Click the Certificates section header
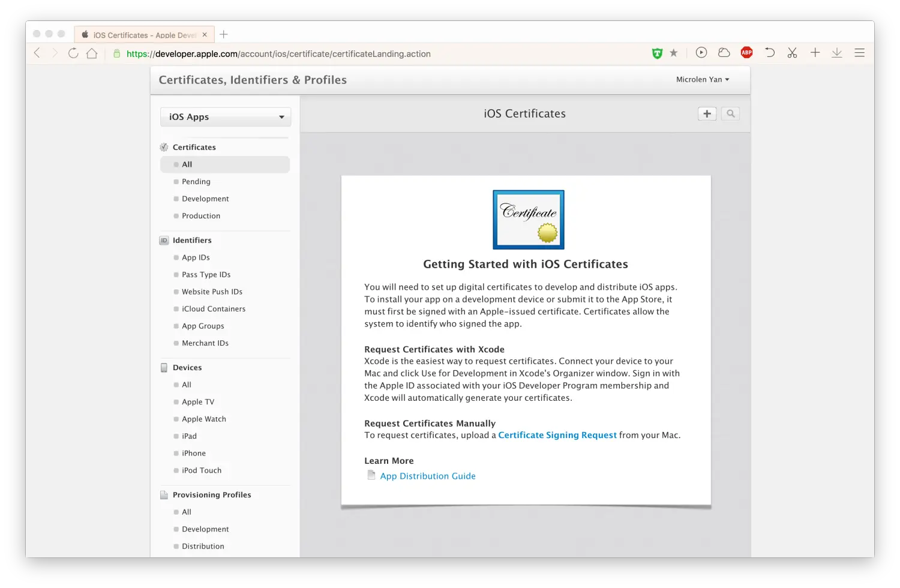900x588 pixels. [194, 147]
